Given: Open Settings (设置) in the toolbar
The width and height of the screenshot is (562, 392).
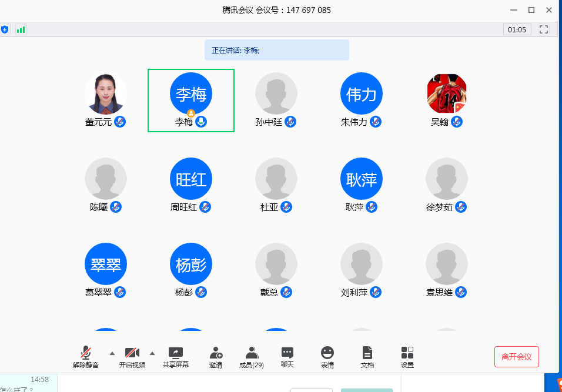Looking at the screenshot, I should pyautogui.click(x=407, y=353).
